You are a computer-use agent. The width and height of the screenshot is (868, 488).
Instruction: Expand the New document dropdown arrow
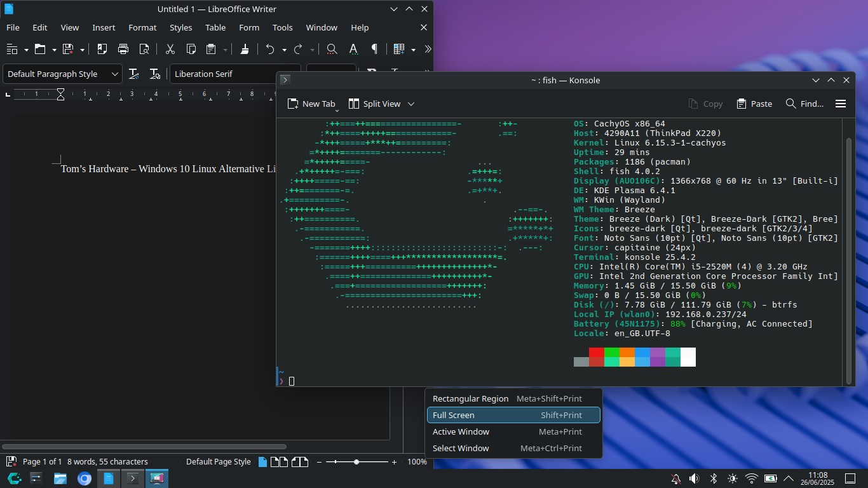[x=26, y=50]
